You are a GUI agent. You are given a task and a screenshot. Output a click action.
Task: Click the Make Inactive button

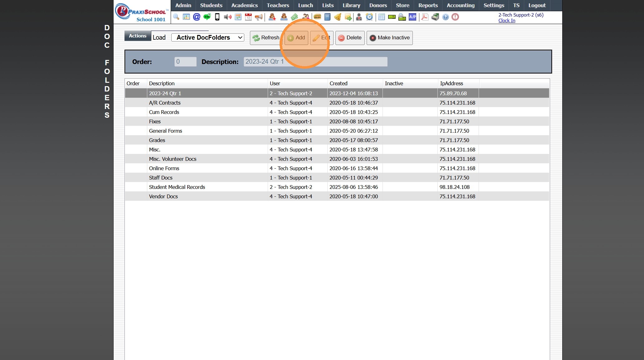pos(389,38)
